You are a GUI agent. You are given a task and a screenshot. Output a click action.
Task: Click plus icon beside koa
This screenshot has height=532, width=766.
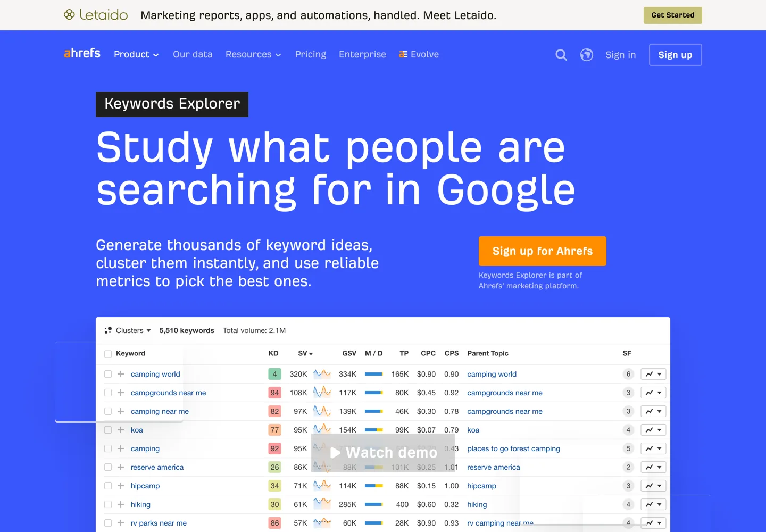pos(121,430)
